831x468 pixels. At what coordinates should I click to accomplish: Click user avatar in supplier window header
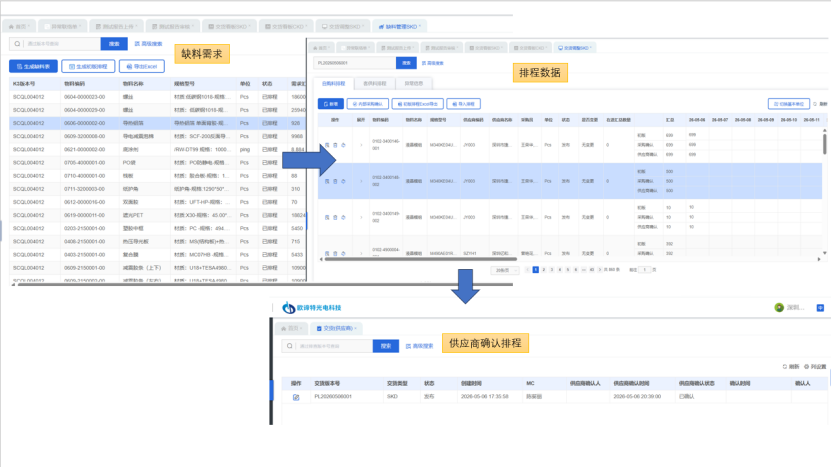[x=779, y=307]
